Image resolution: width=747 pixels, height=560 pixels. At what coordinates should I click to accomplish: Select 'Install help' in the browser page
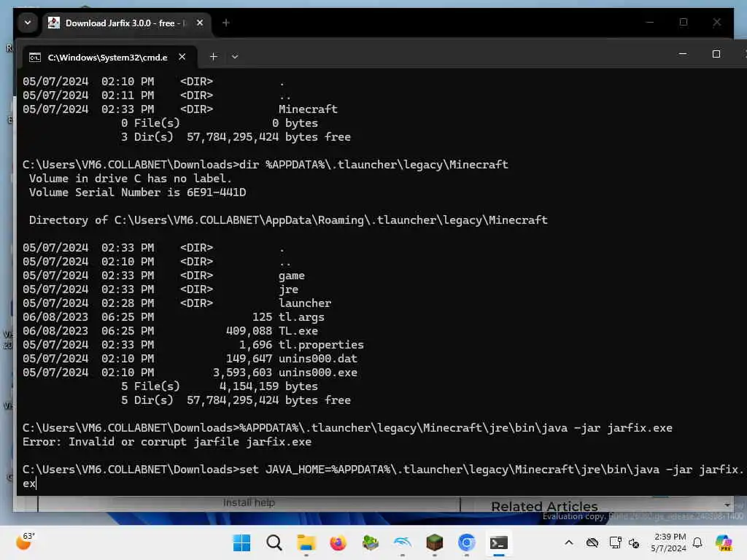[249, 502]
